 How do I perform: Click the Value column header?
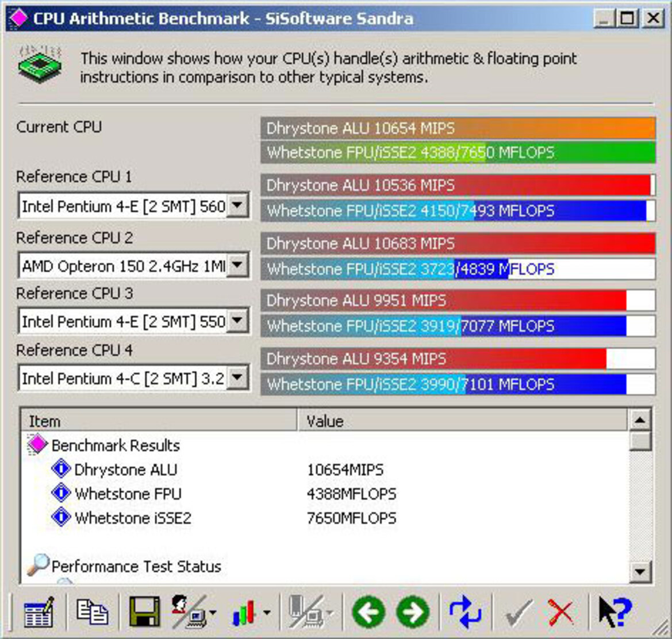click(x=462, y=421)
